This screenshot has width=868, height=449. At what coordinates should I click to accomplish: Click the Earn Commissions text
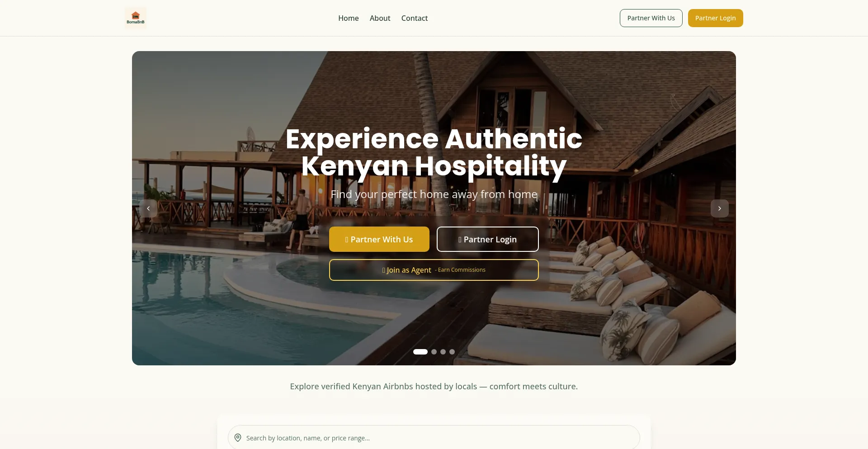[x=462, y=270]
